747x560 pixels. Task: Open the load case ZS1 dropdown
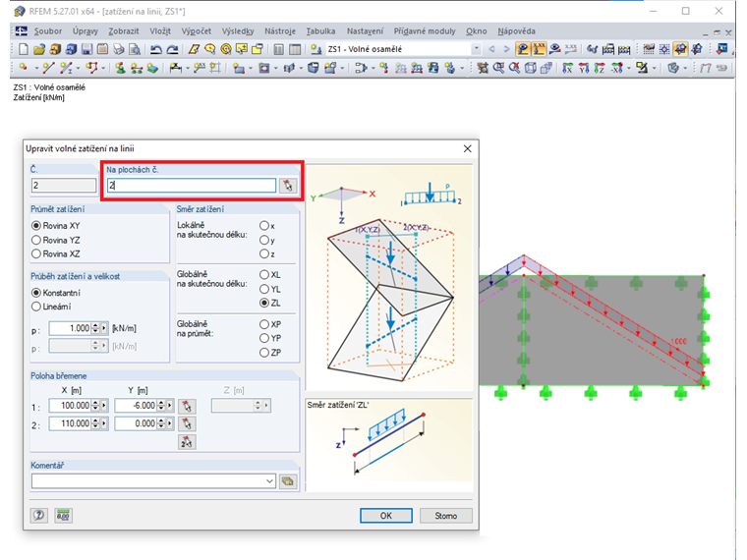point(476,49)
